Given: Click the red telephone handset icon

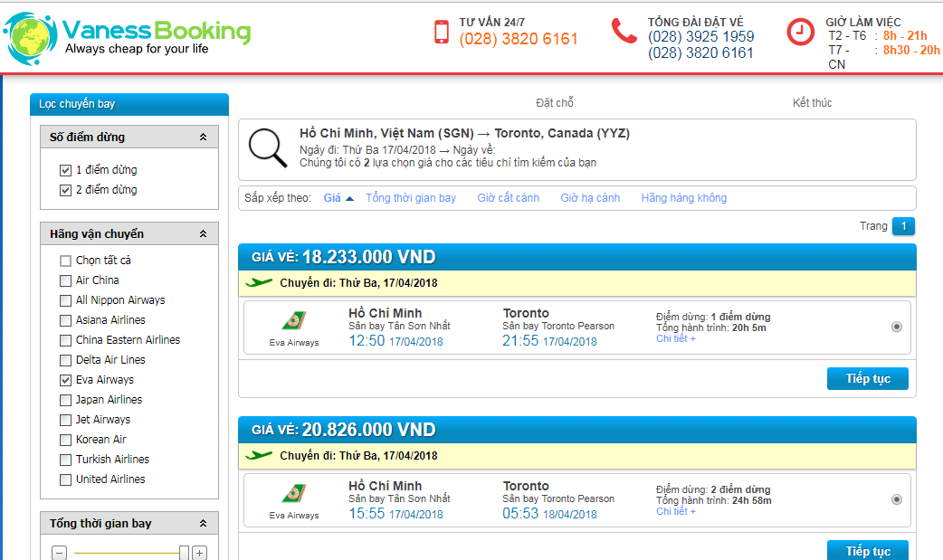Looking at the screenshot, I should 624,31.
